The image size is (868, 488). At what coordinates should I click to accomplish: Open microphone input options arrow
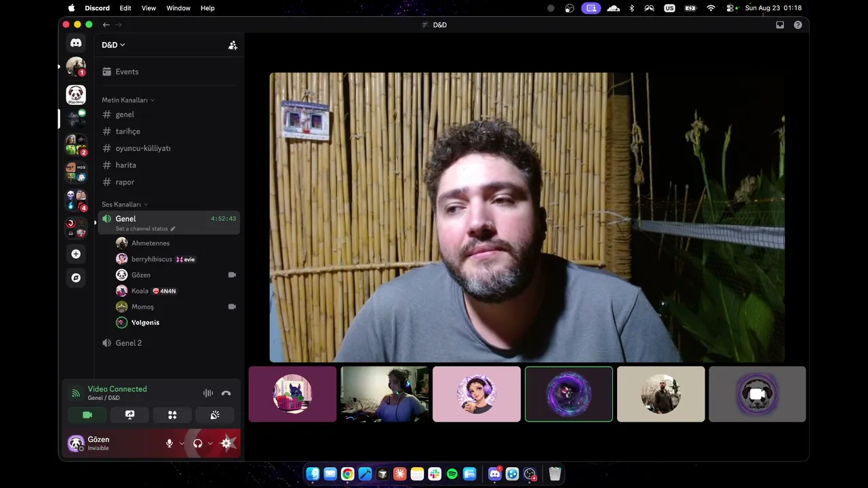181,443
